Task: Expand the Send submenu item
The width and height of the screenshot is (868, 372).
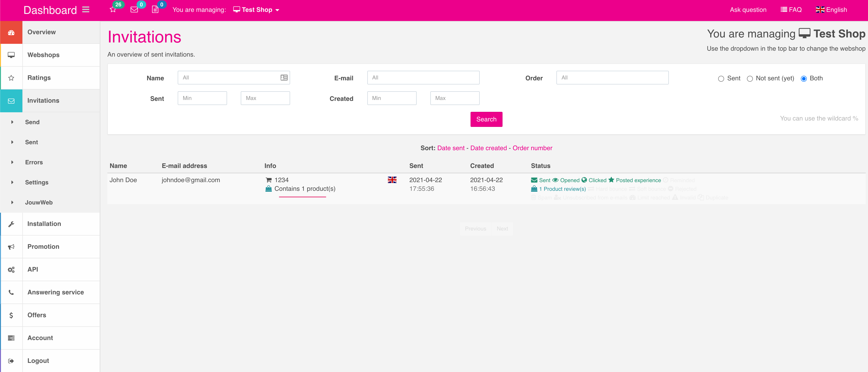Action: point(32,122)
